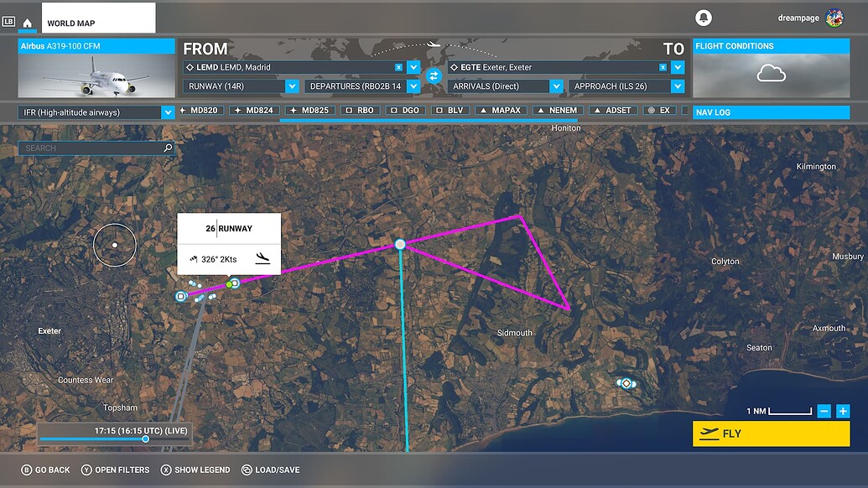
Task: Clear the LEMD departure airport with its X icon
Action: point(398,66)
